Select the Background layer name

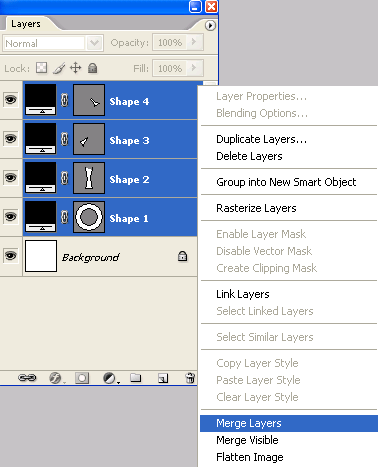click(x=91, y=257)
